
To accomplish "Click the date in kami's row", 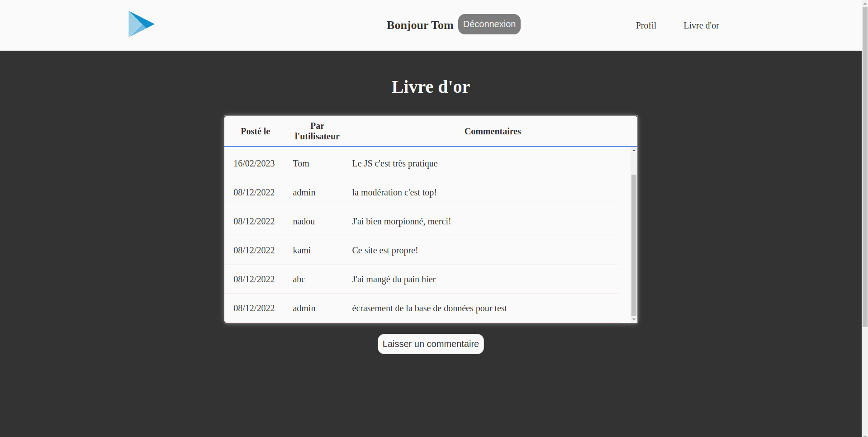I will coord(254,250).
